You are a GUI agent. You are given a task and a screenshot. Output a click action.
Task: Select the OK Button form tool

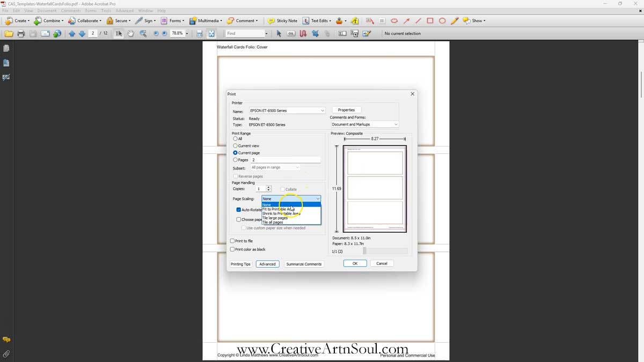(291, 33)
